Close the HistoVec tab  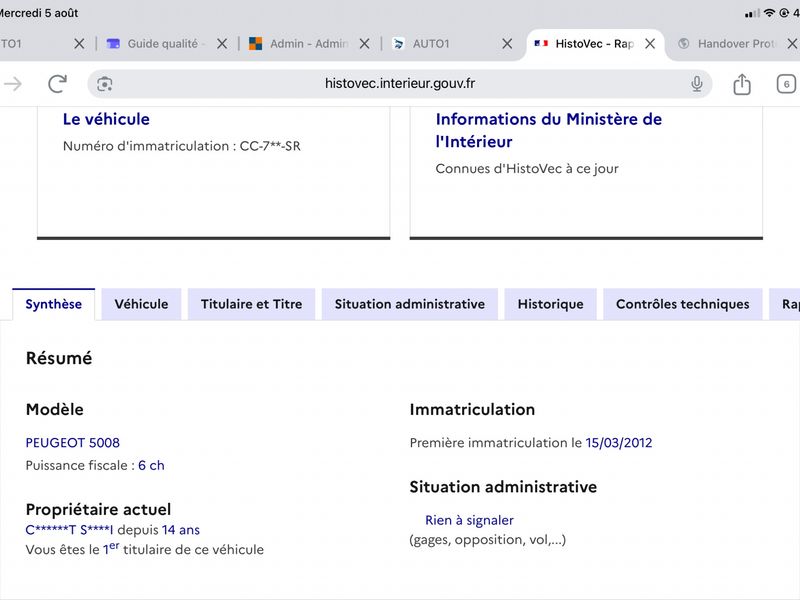click(x=650, y=44)
